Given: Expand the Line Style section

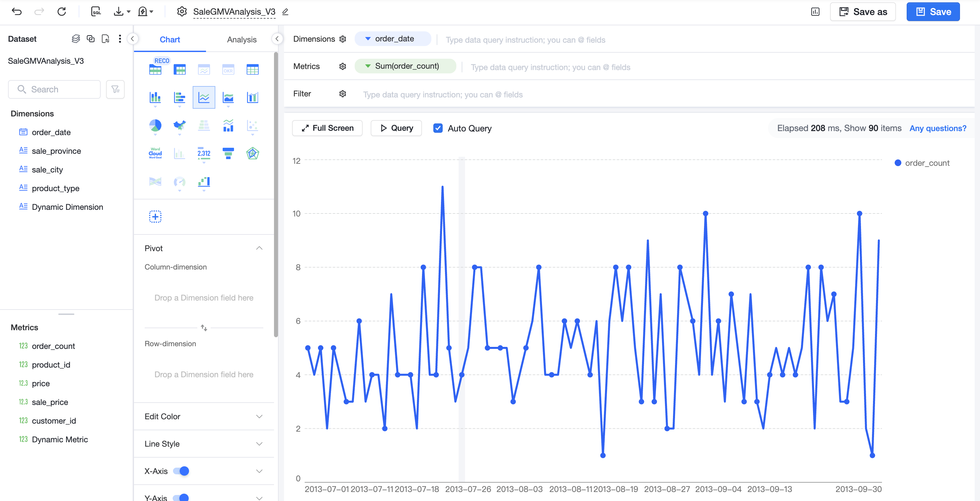Looking at the screenshot, I should click(x=204, y=444).
